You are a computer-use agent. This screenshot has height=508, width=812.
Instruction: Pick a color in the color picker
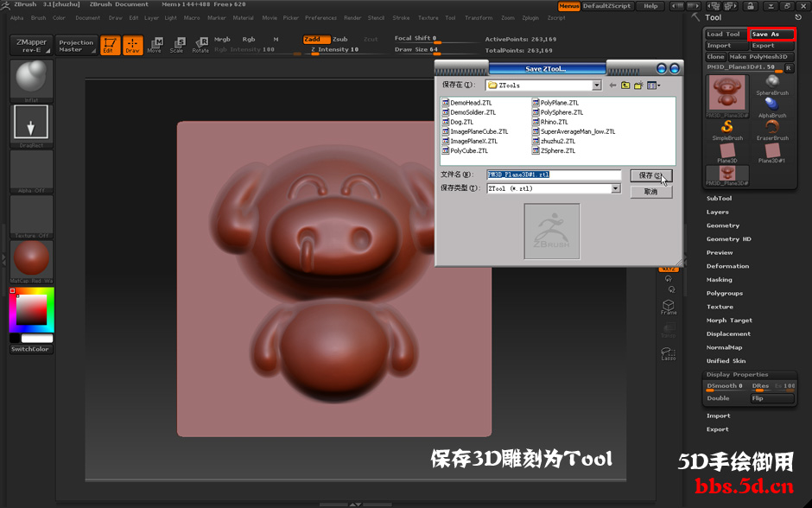click(32, 309)
